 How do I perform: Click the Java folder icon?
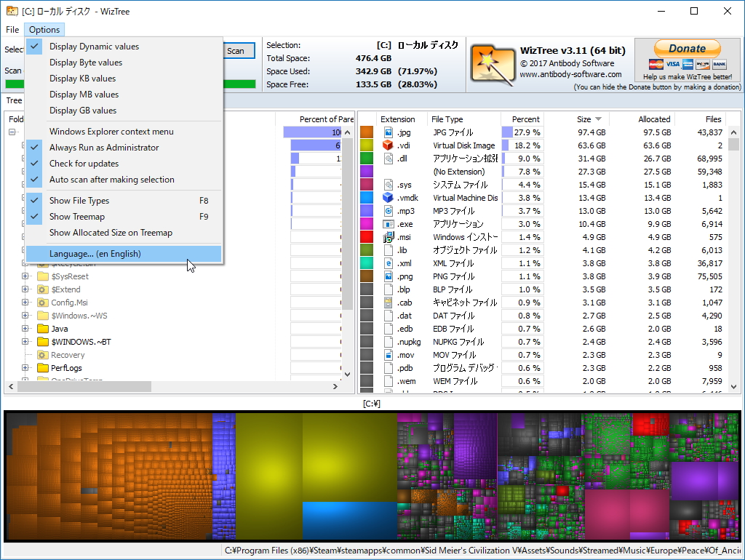(x=43, y=329)
